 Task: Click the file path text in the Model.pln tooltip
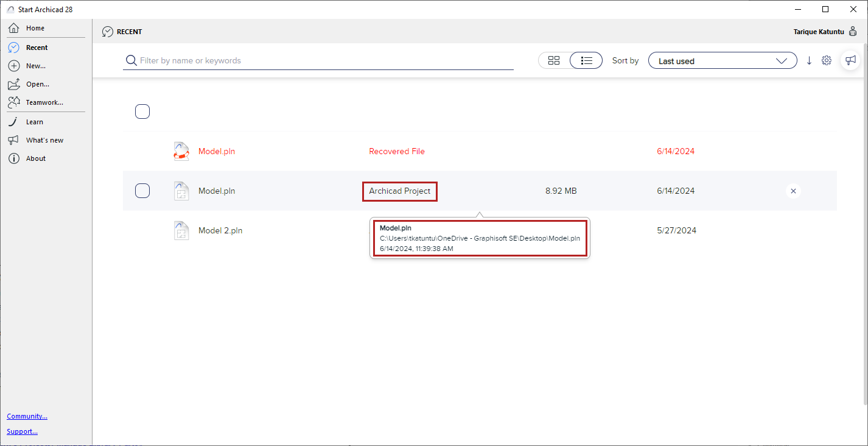click(480, 238)
